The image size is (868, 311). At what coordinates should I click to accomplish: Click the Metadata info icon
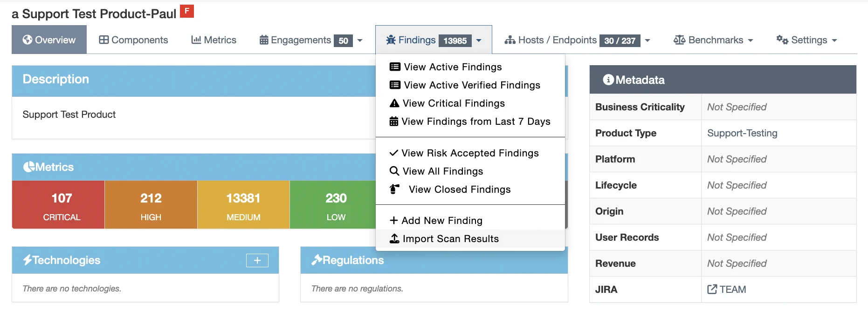click(608, 80)
